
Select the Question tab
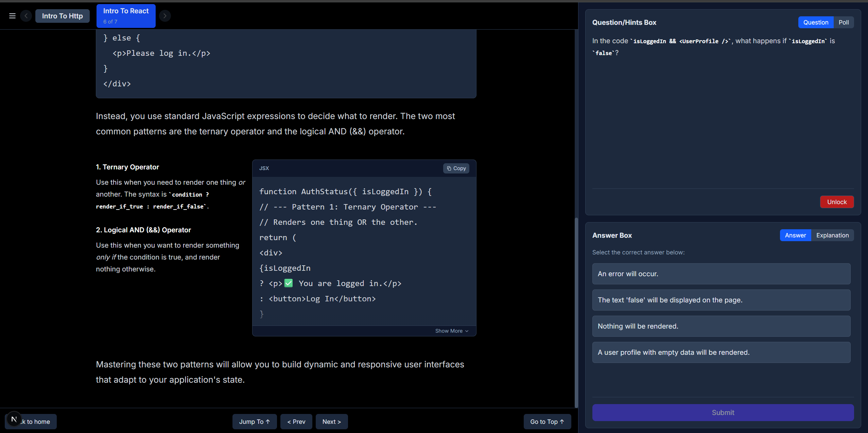[x=816, y=22]
